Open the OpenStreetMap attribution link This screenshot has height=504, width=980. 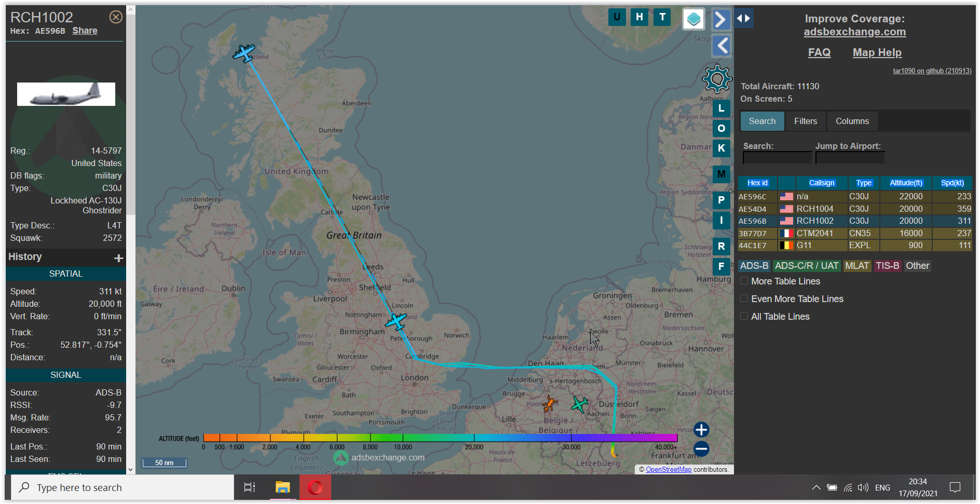669,470
